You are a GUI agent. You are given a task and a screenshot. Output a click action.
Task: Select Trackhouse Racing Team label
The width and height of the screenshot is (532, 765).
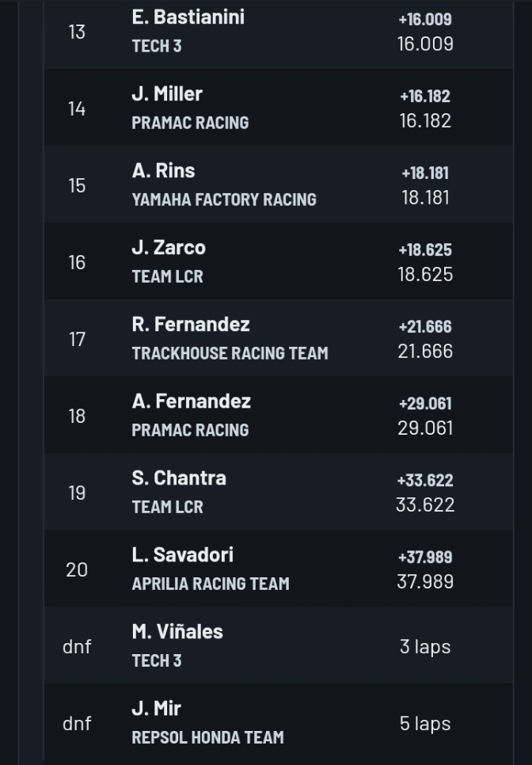230,353
